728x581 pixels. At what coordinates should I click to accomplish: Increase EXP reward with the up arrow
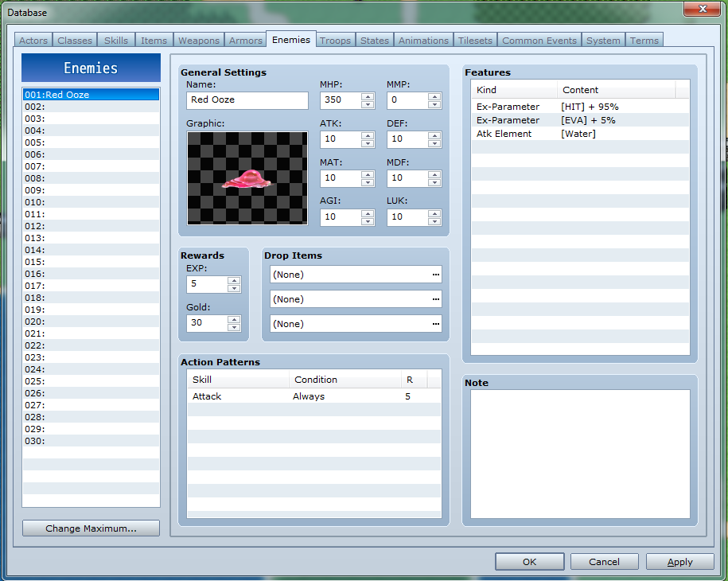(x=234, y=280)
